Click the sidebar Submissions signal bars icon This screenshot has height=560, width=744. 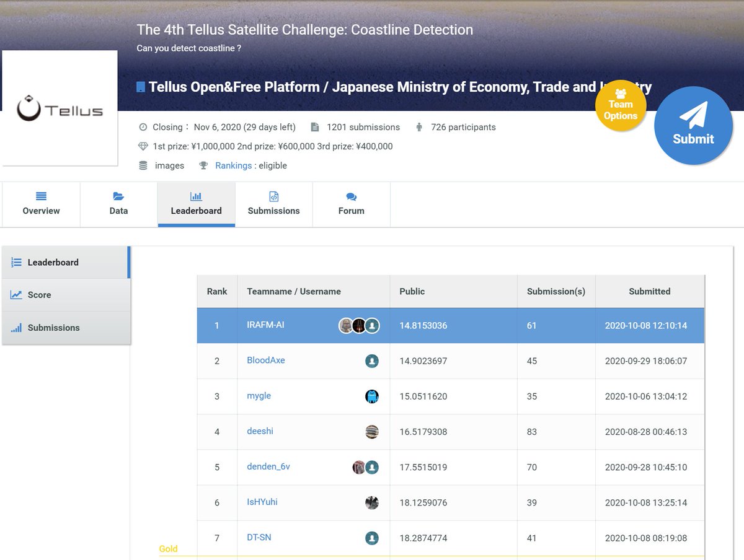pyautogui.click(x=16, y=328)
